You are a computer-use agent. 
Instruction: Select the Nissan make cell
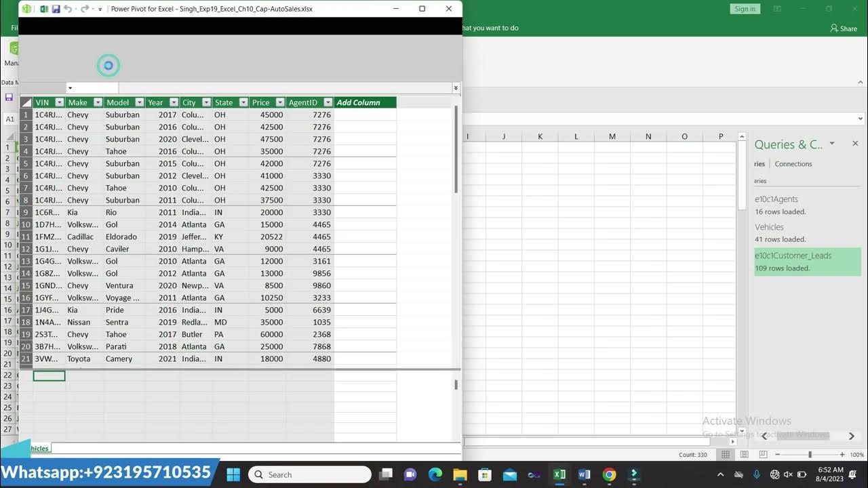pos(84,322)
